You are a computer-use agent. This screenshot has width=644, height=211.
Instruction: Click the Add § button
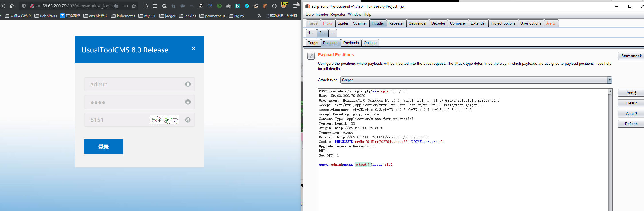(631, 93)
